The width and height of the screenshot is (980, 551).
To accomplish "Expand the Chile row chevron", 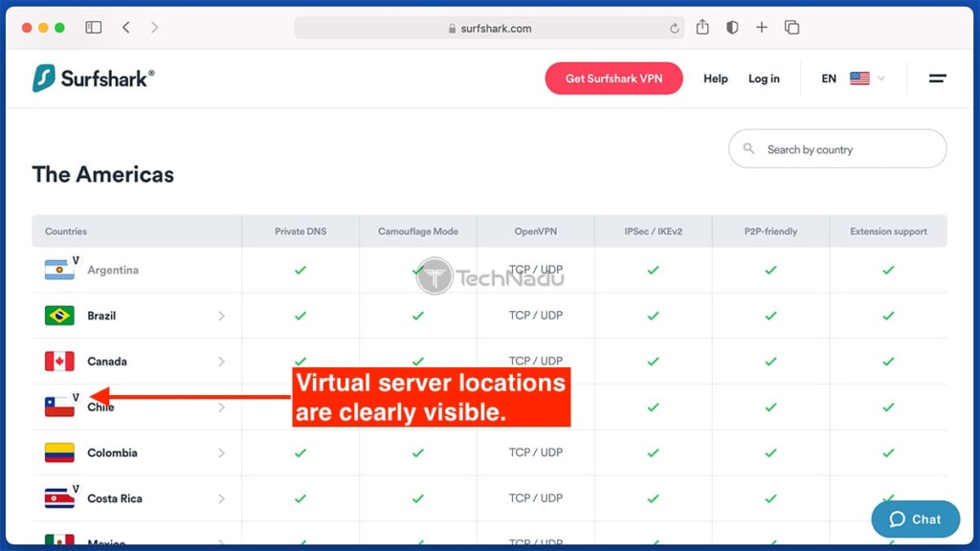I will (x=221, y=408).
